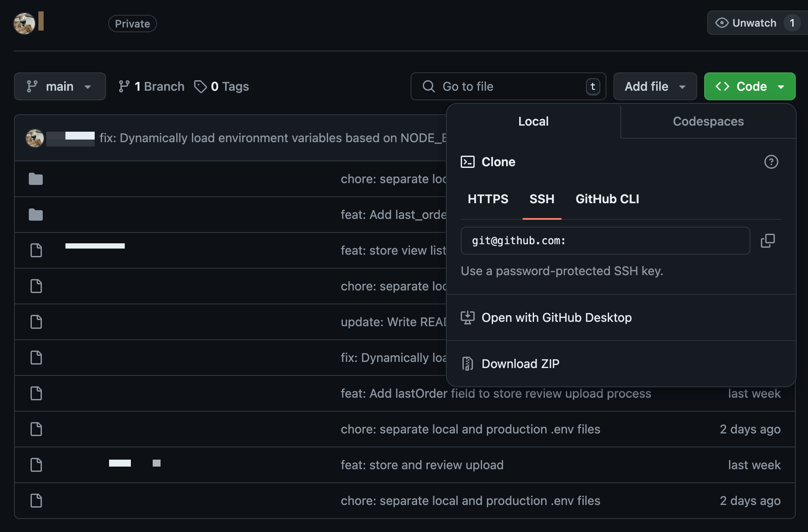Click the ZIP file icon
This screenshot has height=532, width=808.
coord(467,364)
